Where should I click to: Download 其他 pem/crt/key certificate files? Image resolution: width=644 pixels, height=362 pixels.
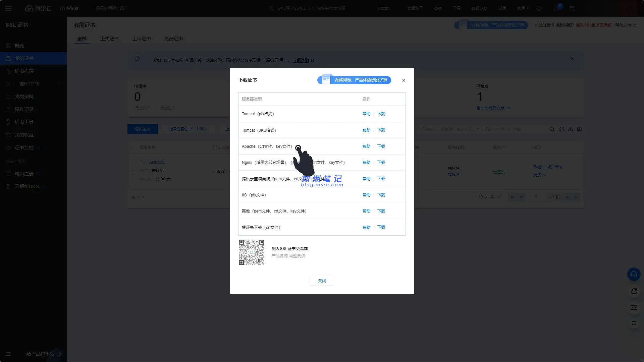381,211
